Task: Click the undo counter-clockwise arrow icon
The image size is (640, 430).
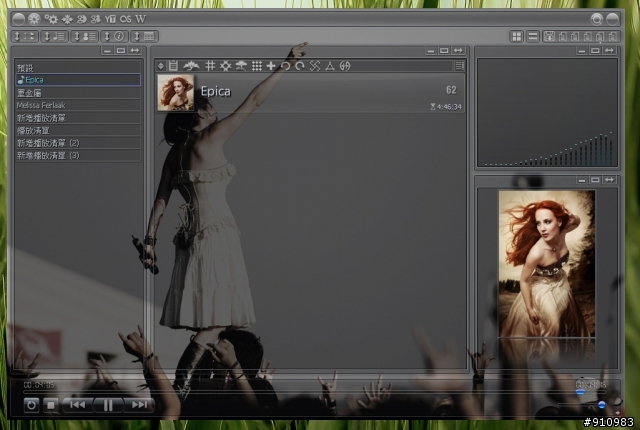Action: coord(285,66)
